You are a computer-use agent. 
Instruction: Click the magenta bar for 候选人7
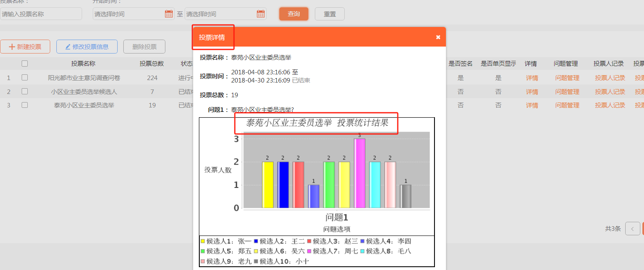359,173
